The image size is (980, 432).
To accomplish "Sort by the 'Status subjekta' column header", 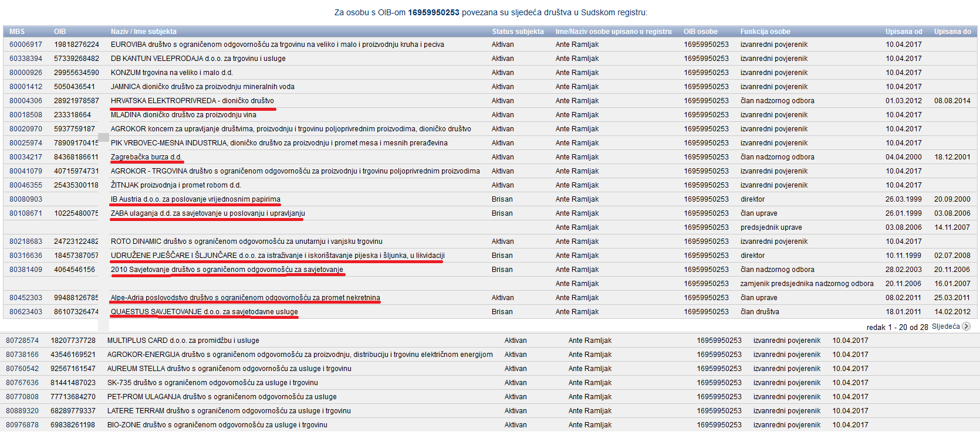I will pos(518,32).
